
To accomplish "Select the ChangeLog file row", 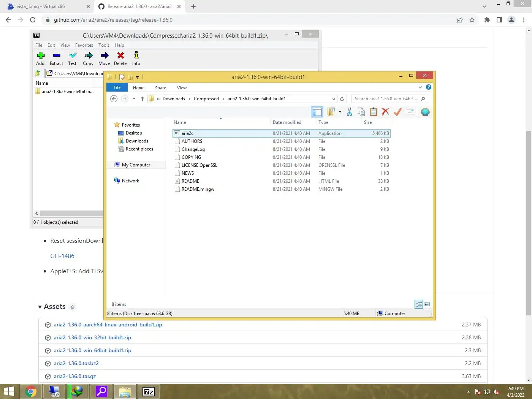I will pos(281,149).
